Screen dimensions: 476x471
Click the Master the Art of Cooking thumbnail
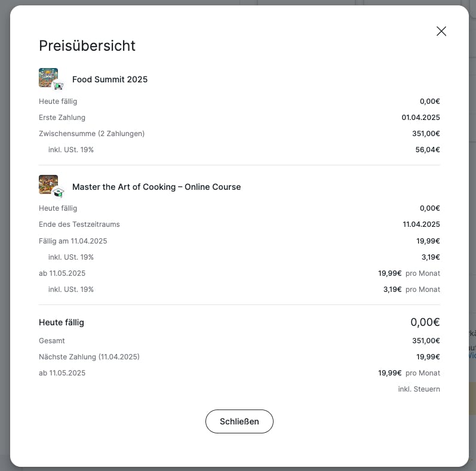click(x=48, y=184)
